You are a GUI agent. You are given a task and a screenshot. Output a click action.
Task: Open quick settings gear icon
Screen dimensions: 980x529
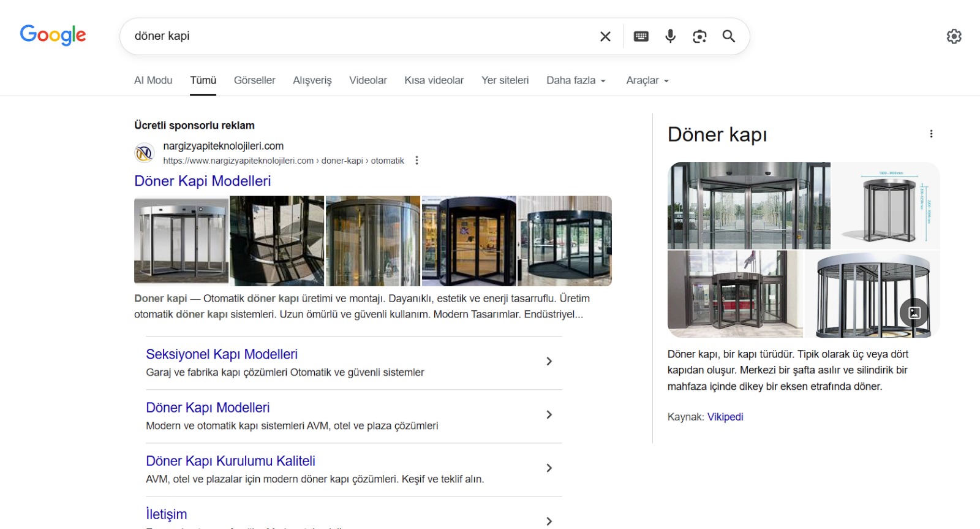(x=954, y=36)
